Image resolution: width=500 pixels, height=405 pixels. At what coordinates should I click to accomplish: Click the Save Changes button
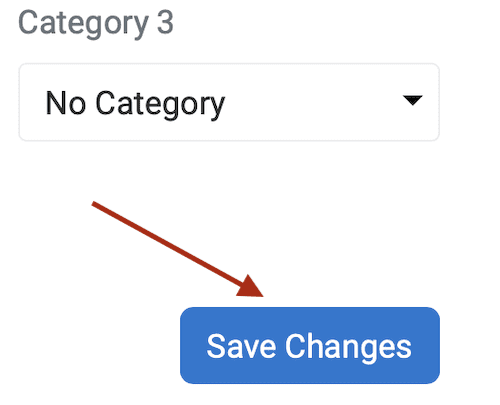pos(310,345)
